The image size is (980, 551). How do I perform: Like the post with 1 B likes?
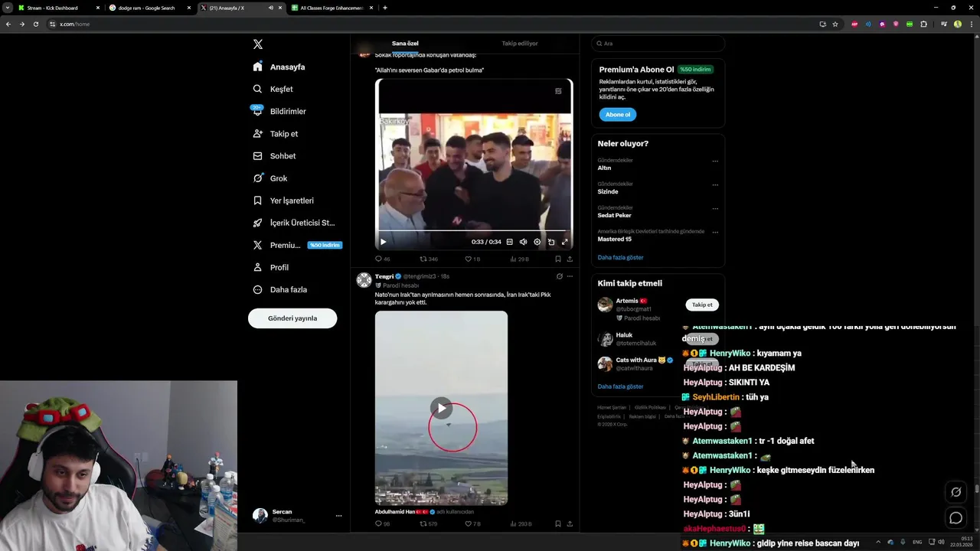tap(473, 259)
